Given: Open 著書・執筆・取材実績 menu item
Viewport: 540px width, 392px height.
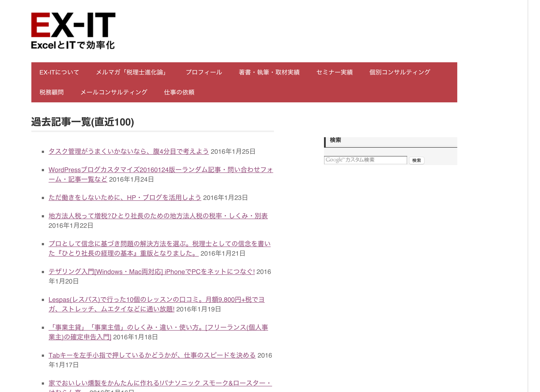Looking at the screenshot, I should (269, 72).
